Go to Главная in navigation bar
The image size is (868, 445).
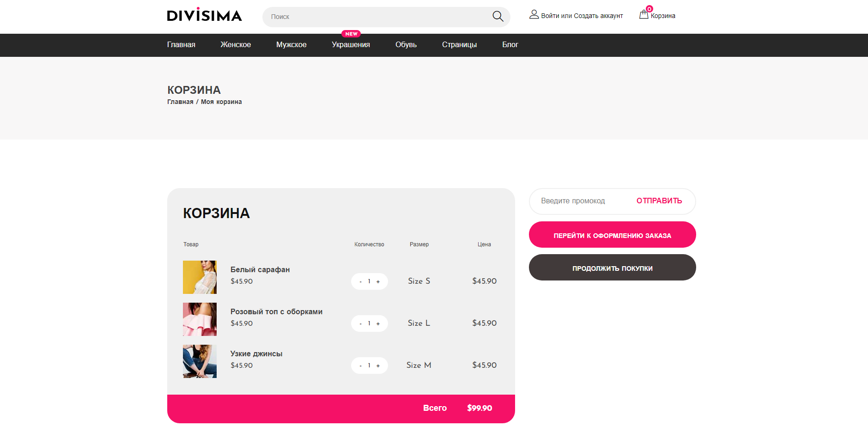[181, 45]
